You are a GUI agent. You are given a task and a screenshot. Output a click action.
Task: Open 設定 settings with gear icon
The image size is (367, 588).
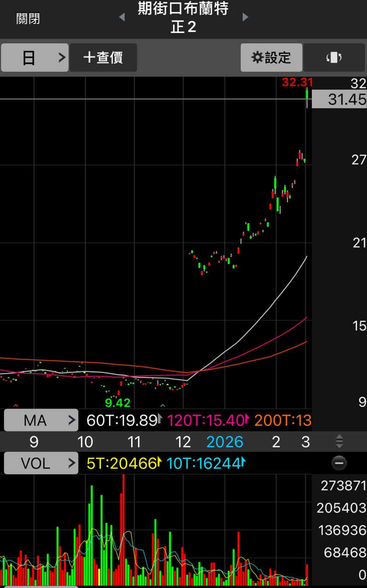pos(271,57)
